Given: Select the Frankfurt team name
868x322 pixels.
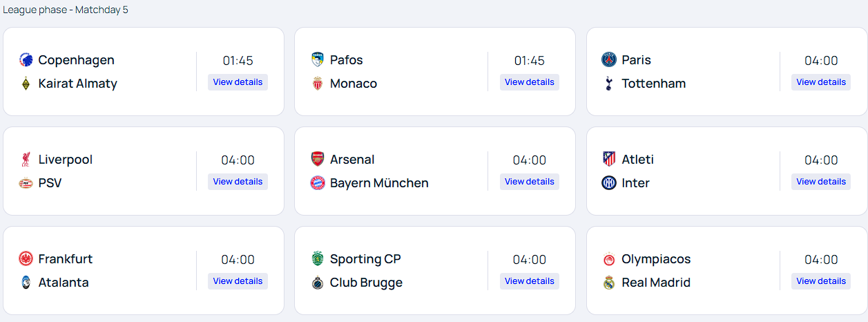Looking at the screenshot, I should [x=66, y=259].
